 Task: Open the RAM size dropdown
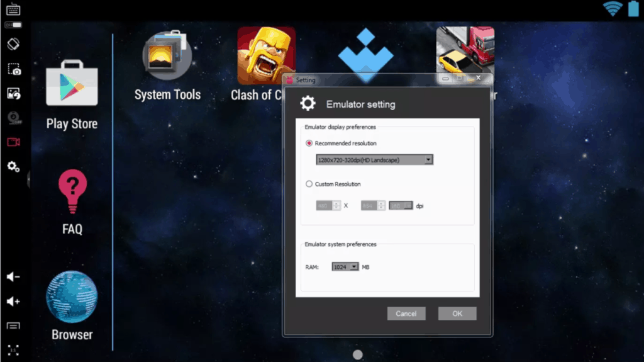[345, 267]
